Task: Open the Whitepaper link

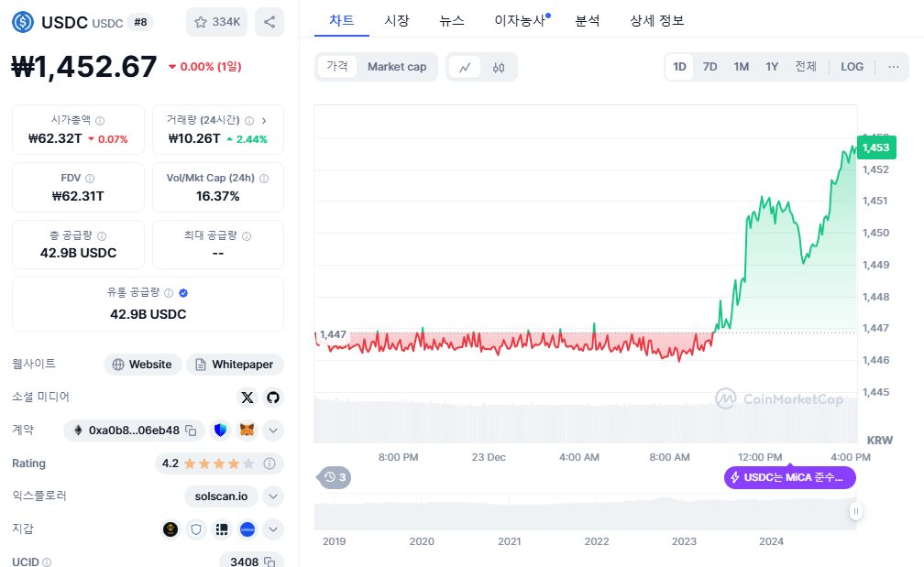Action: 235,365
